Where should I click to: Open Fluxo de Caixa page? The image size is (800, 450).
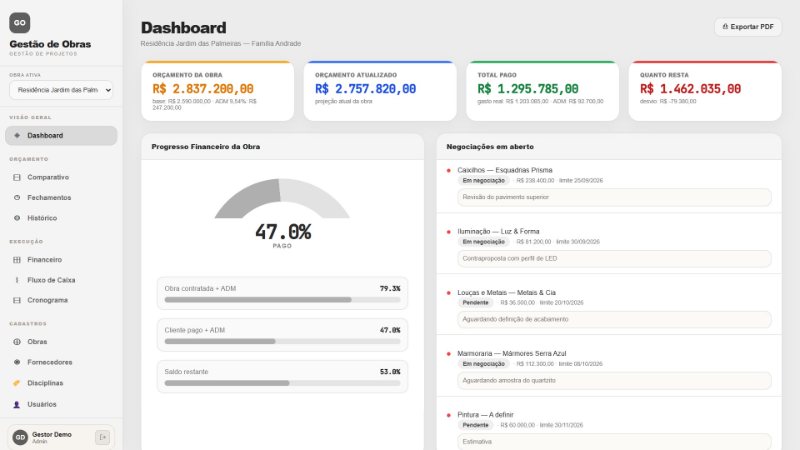[61, 280]
